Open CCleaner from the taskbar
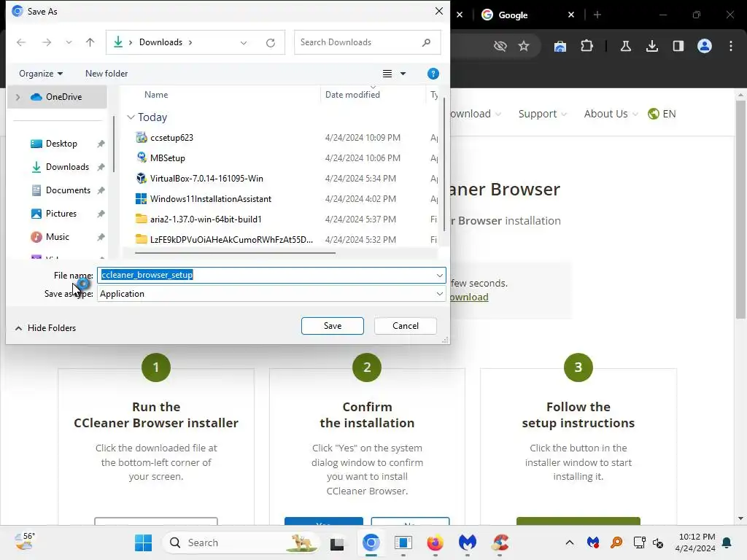 pos(500,542)
